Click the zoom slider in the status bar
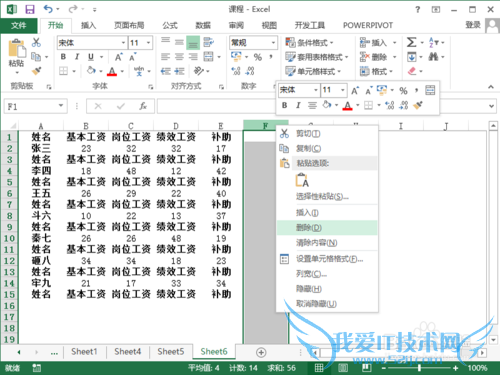The height and width of the screenshot is (375, 500). 419,368
